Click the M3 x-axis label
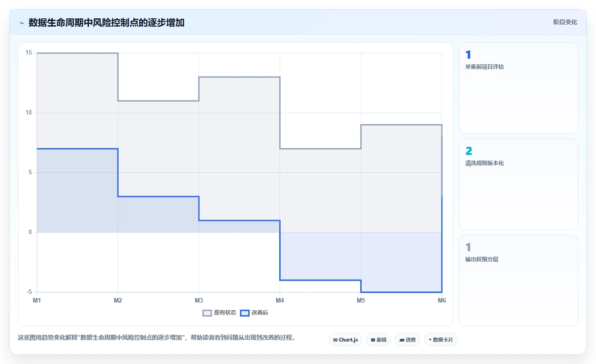The width and height of the screenshot is (596, 364). pos(199,300)
